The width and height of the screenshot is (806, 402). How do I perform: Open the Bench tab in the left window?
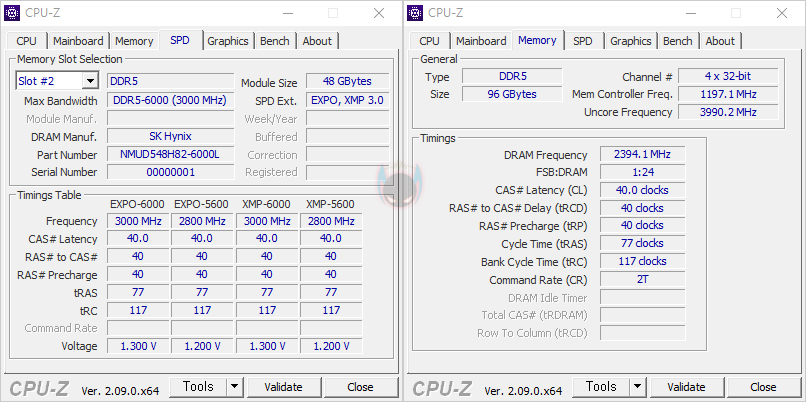[x=274, y=41]
